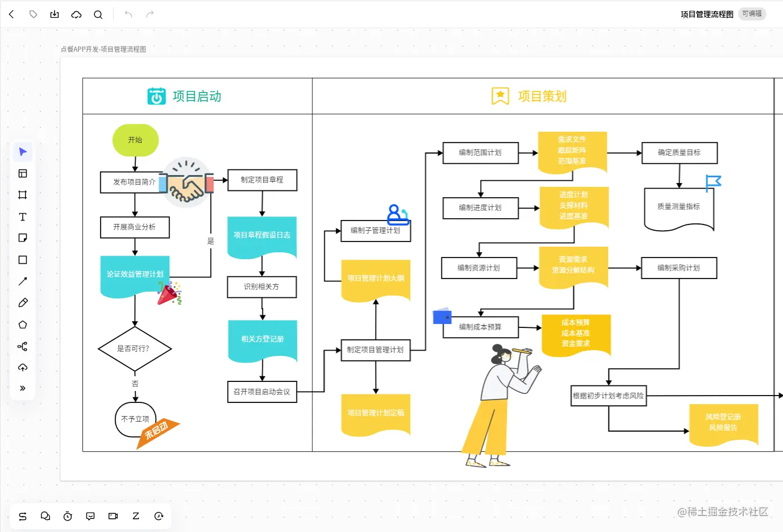Image resolution: width=783 pixels, height=532 pixels.
Task: Click the cloud saved status icon
Action: 76,14
